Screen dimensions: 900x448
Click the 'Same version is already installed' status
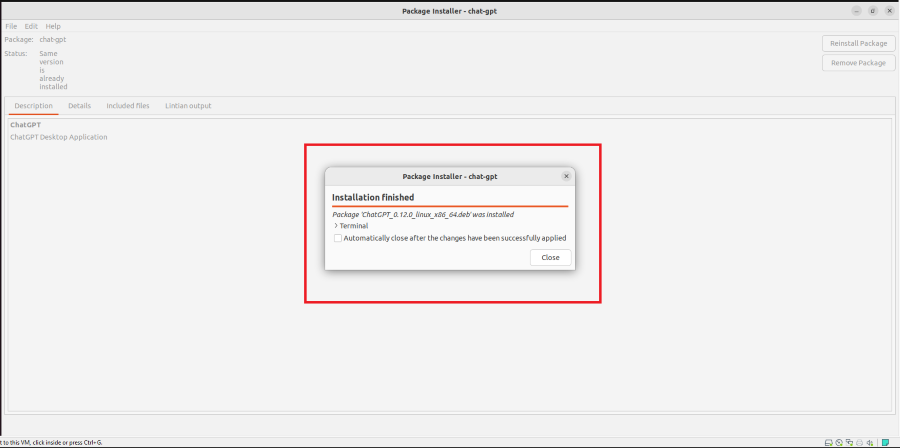click(x=53, y=70)
